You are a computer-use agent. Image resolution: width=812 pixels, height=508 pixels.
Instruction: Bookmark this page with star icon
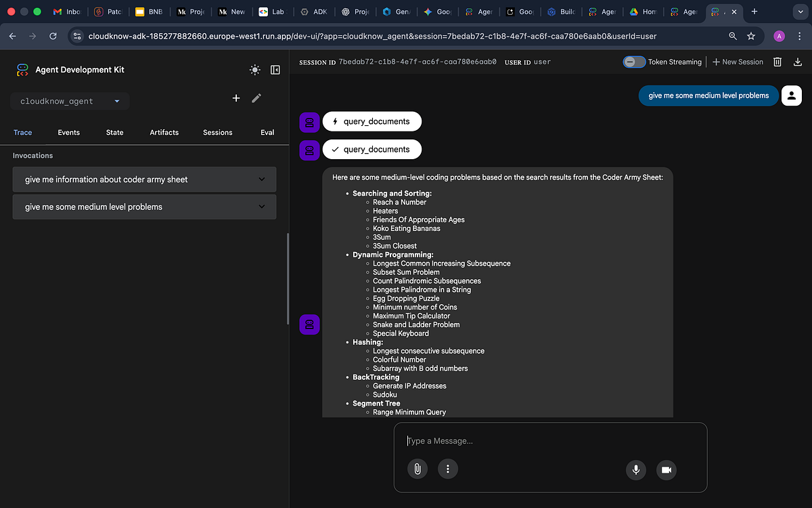click(x=751, y=36)
